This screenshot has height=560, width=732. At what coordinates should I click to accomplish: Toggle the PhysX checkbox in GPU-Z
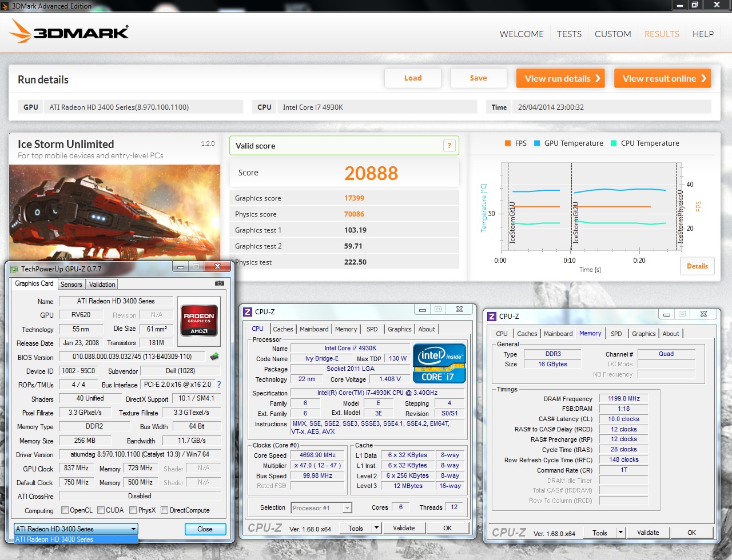pyautogui.click(x=133, y=510)
